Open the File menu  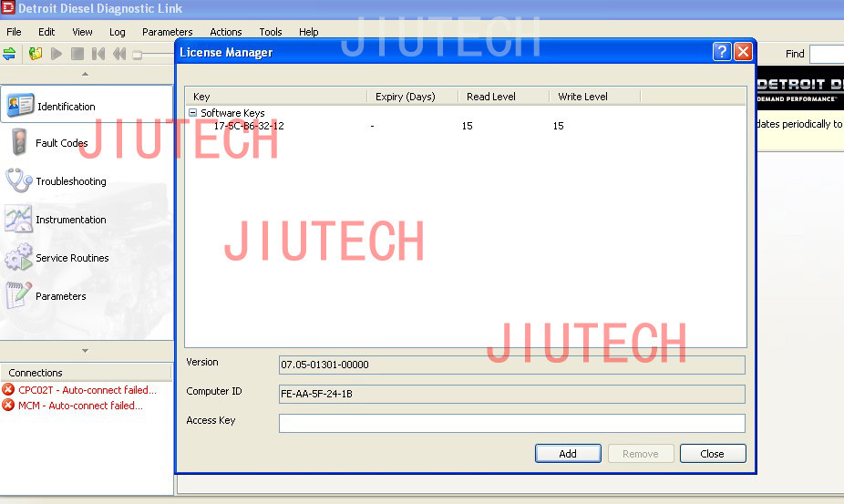tap(14, 32)
